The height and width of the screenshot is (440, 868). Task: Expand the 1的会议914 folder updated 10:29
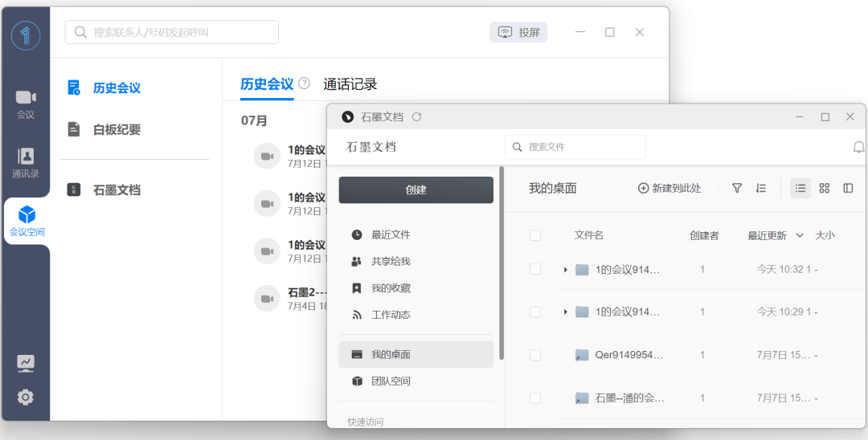[565, 312]
